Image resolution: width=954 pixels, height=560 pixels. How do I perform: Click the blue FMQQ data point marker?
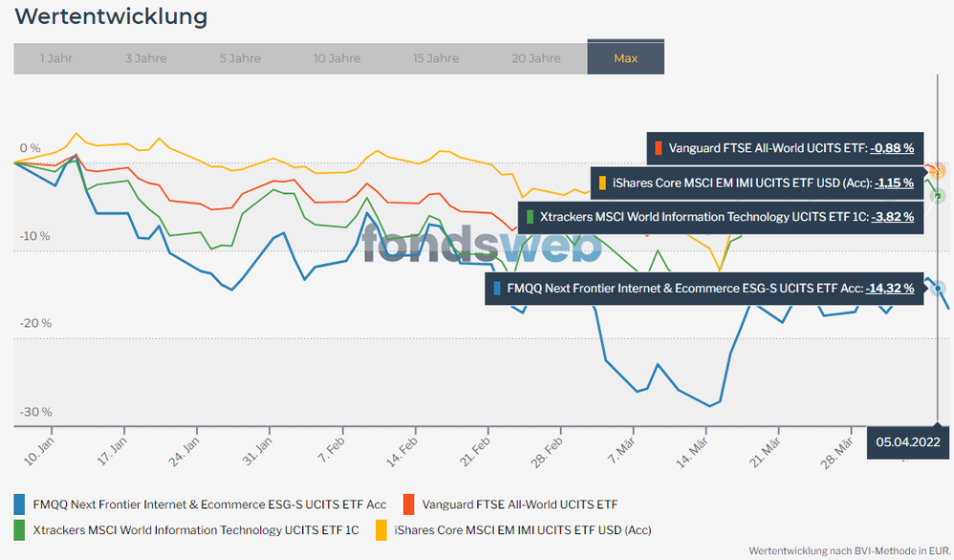pos(938,289)
